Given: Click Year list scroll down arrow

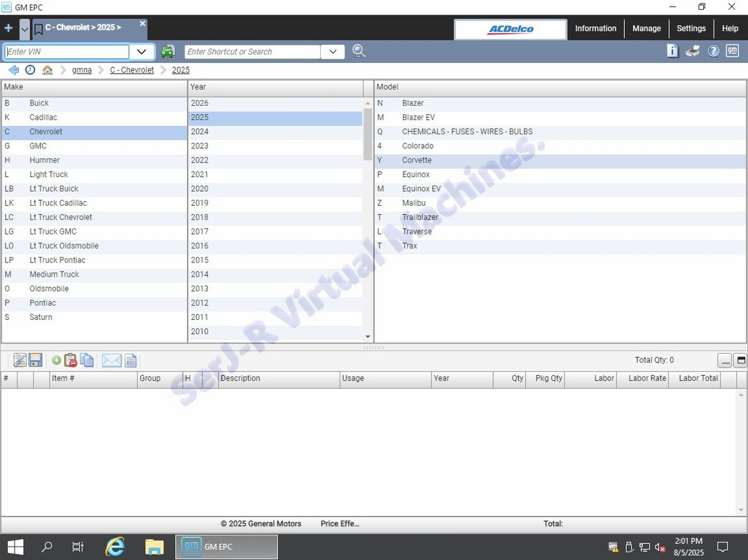Looking at the screenshot, I should [x=367, y=337].
